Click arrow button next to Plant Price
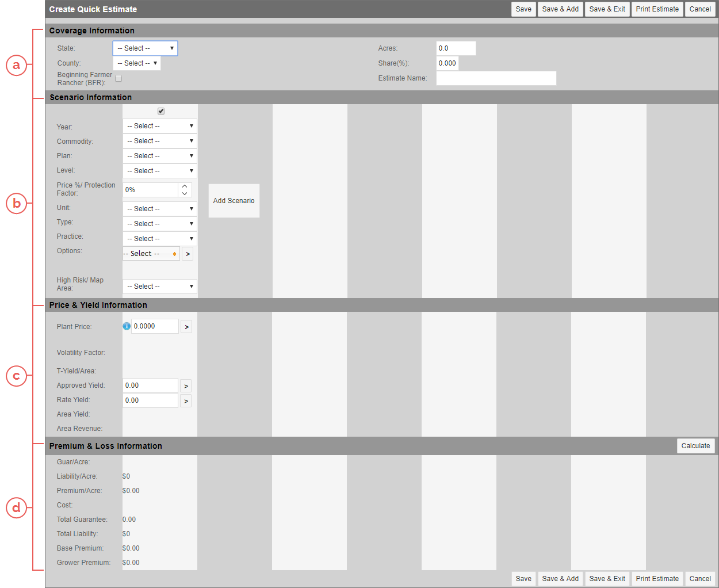 click(x=186, y=327)
